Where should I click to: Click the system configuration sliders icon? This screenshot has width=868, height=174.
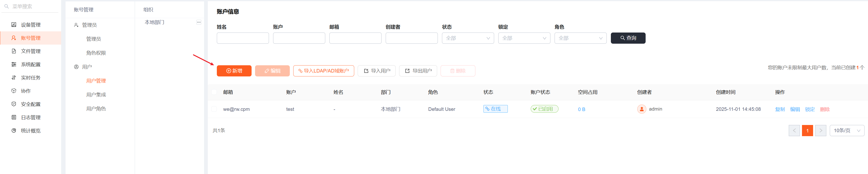coord(14,64)
